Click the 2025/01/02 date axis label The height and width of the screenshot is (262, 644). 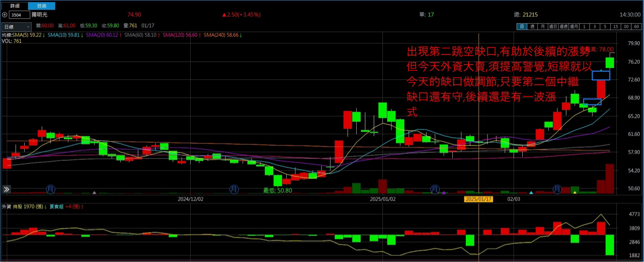tap(383, 199)
